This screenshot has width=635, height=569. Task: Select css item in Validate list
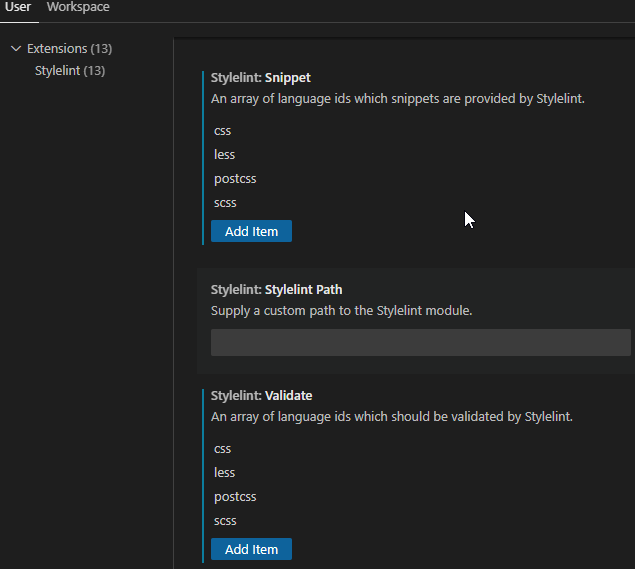(222, 449)
